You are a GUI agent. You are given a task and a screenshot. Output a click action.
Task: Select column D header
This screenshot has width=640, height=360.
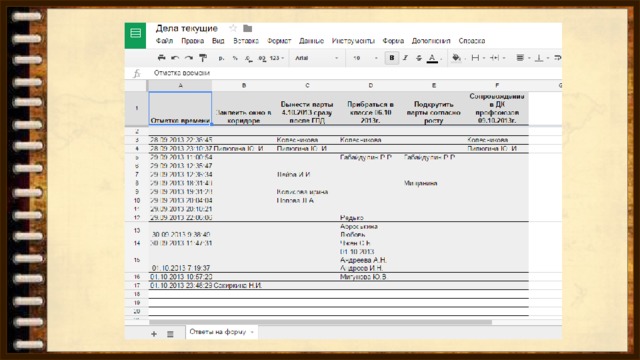pyautogui.click(x=370, y=85)
